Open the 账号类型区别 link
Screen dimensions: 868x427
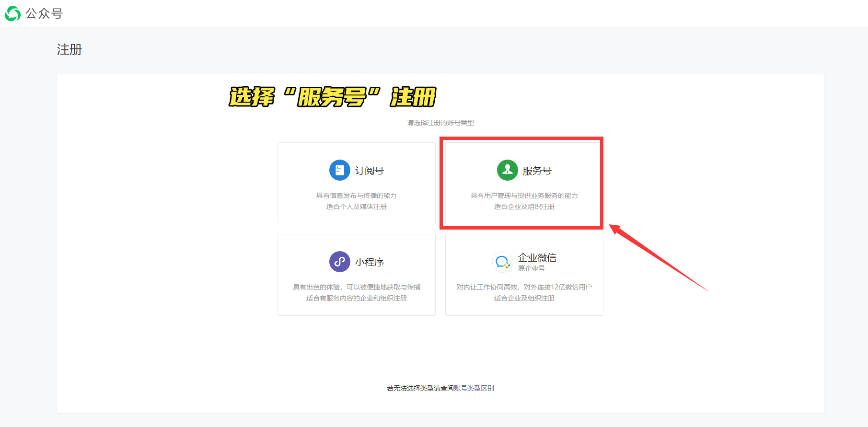tap(474, 388)
